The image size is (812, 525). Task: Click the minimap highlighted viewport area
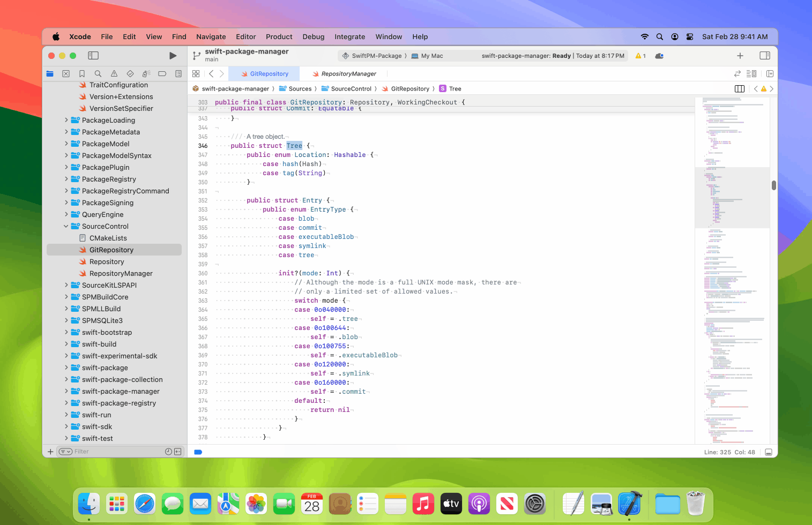pos(732,198)
